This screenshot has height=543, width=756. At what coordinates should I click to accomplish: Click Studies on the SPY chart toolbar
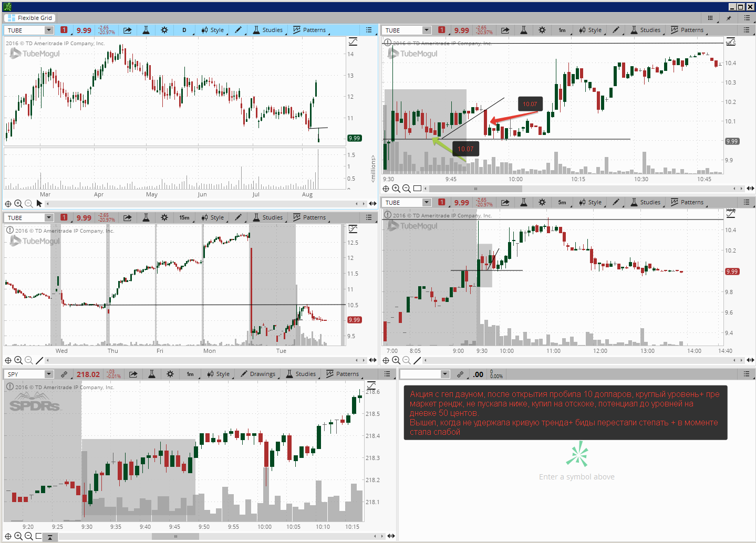coord(301,374)
